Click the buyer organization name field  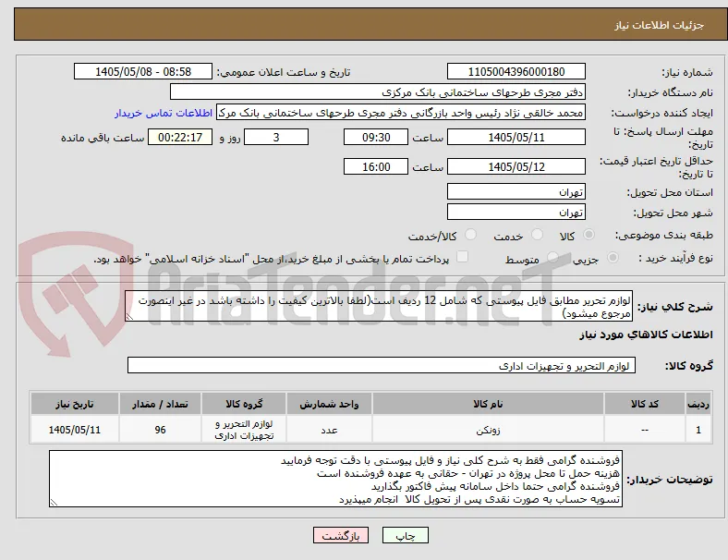pyautogui.click(x=378, y=91)
